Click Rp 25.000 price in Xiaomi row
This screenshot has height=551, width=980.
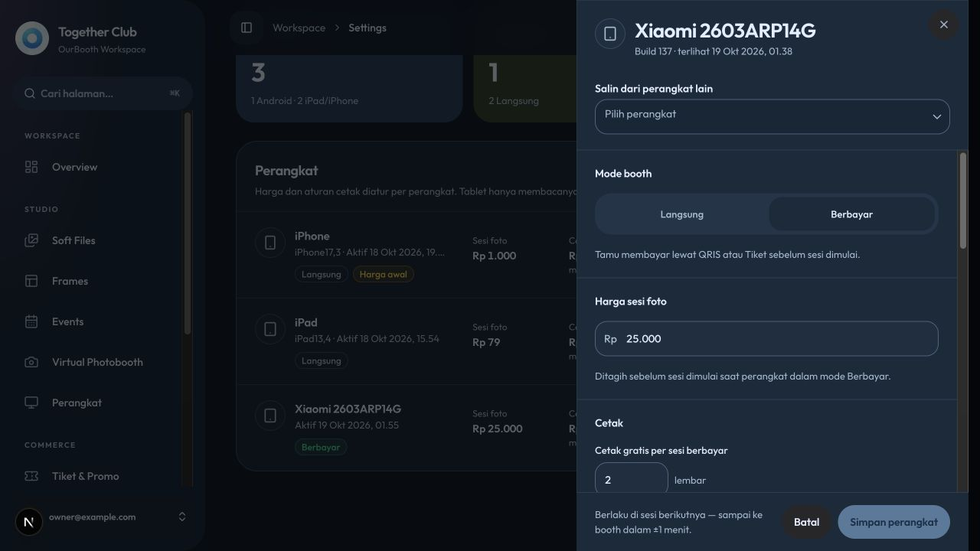pos(498,429)
